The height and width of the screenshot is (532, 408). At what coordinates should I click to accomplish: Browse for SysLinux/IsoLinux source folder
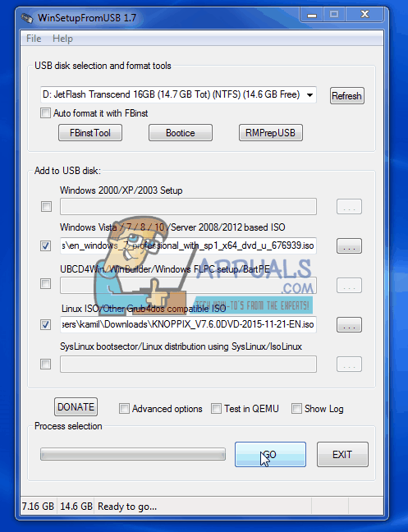(x=349, y=364)
